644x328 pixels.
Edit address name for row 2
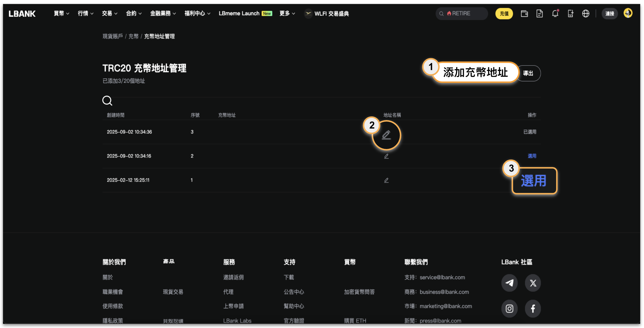click(386, 156)
